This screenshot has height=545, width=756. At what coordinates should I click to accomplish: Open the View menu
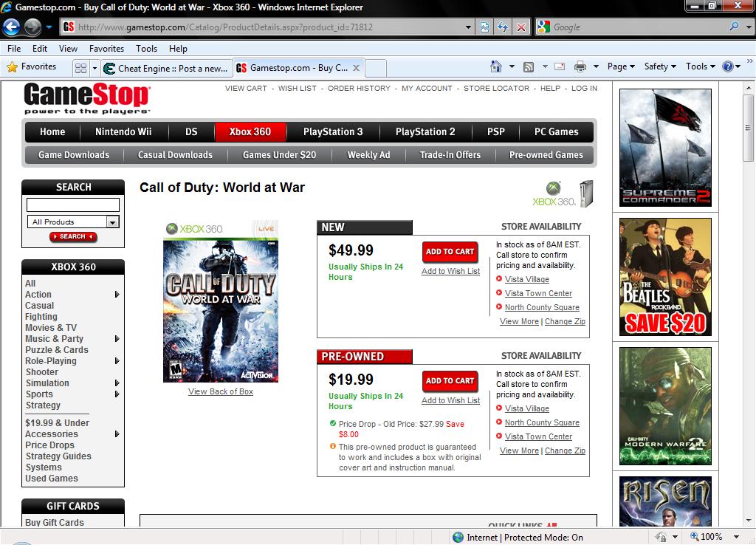click(x=68, y=48)
